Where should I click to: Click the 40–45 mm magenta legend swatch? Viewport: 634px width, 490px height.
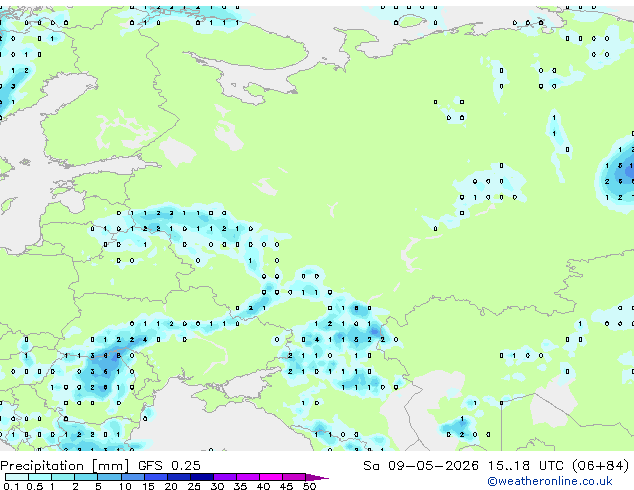(x=271, y=477)
